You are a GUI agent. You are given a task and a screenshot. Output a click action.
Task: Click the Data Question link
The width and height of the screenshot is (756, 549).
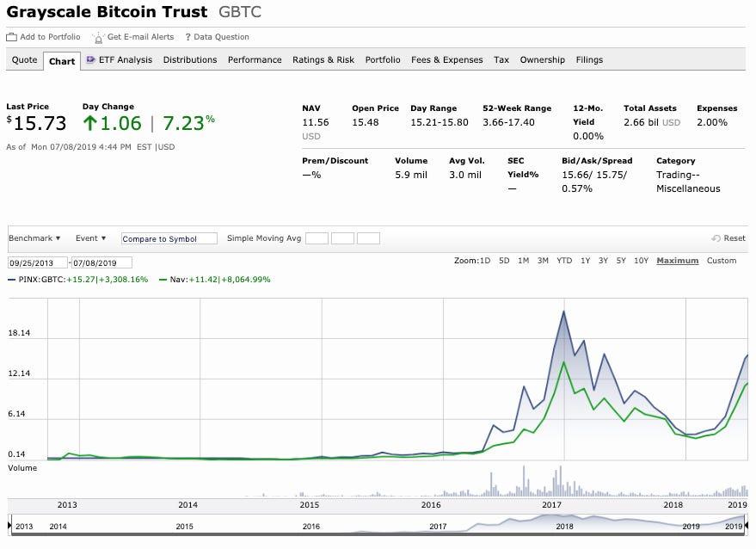(x=221, y=37)
